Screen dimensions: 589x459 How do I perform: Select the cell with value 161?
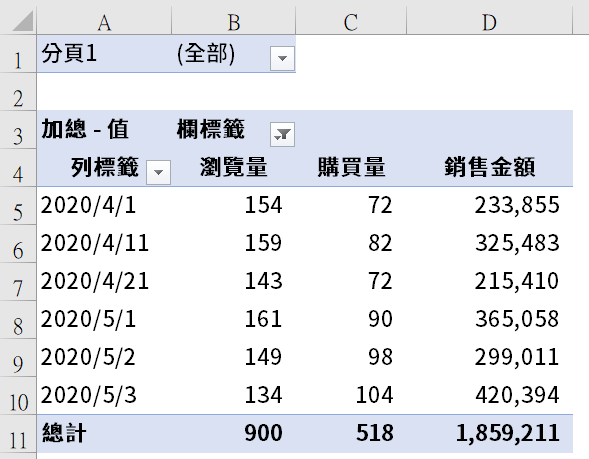(234, 320)
